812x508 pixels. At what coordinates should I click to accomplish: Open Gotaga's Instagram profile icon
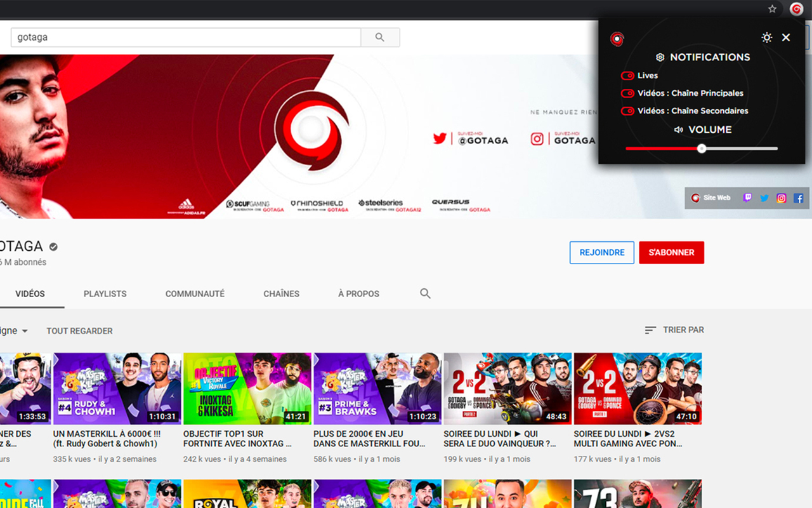pos(781,197)
